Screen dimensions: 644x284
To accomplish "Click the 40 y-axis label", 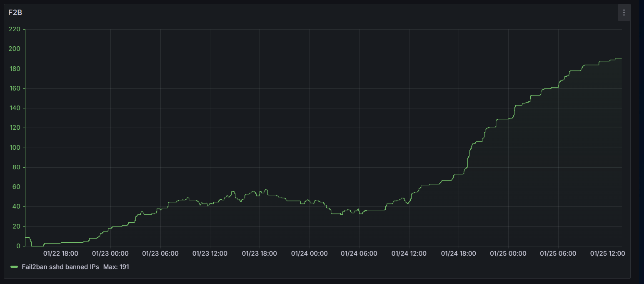I will (x=16, y=206).
